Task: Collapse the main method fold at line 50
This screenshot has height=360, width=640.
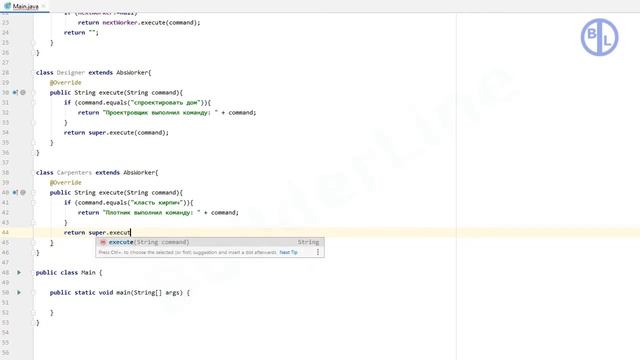Action: pyautogui.click(x=34, y=293)
